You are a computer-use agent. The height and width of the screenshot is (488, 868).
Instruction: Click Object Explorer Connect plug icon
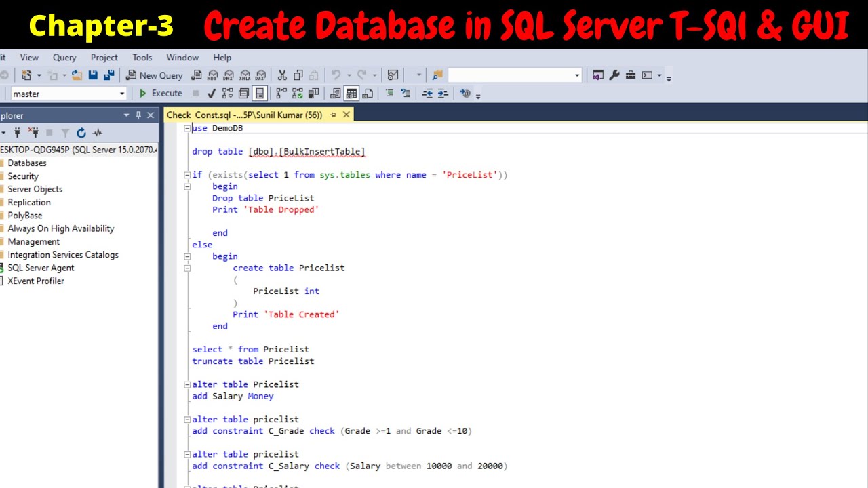click(x=17, y=133)
